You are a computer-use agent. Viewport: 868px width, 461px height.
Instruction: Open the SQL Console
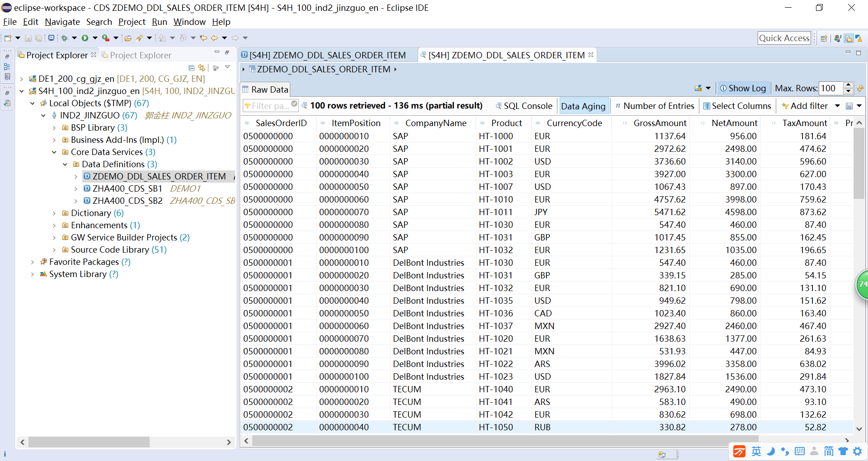pos(524,106)
